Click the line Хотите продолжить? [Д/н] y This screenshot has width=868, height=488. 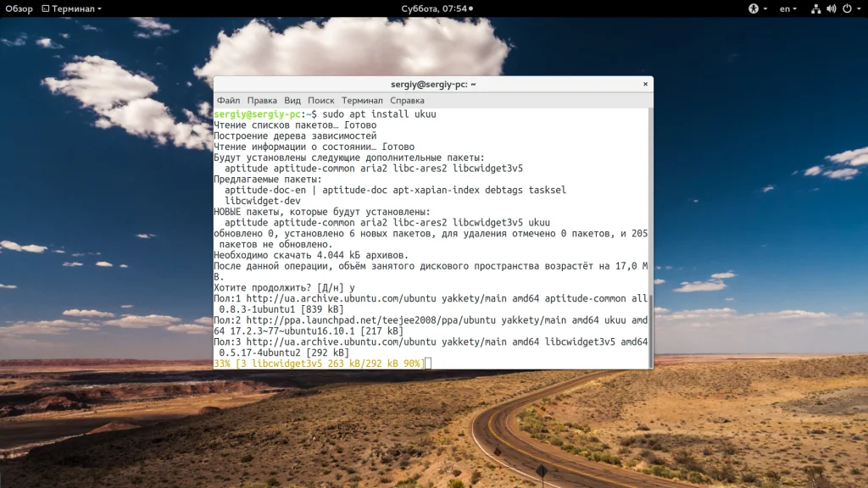pos(284,288)
